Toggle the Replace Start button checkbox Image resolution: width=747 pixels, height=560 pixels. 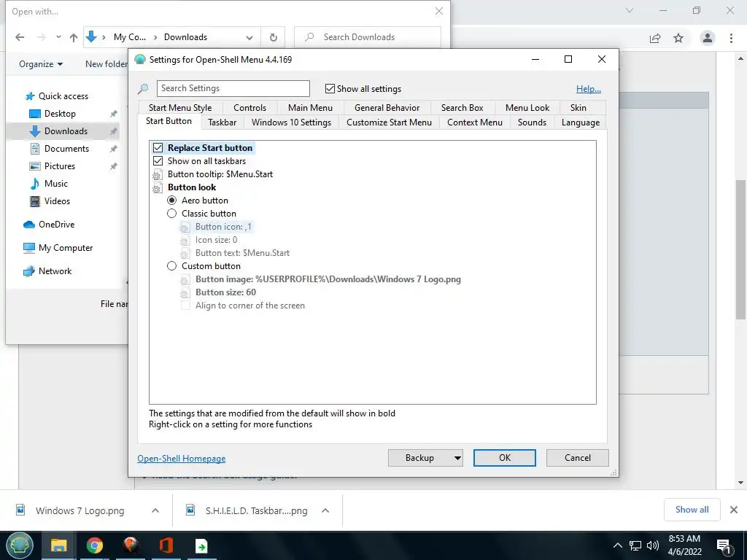coord(158,148)
